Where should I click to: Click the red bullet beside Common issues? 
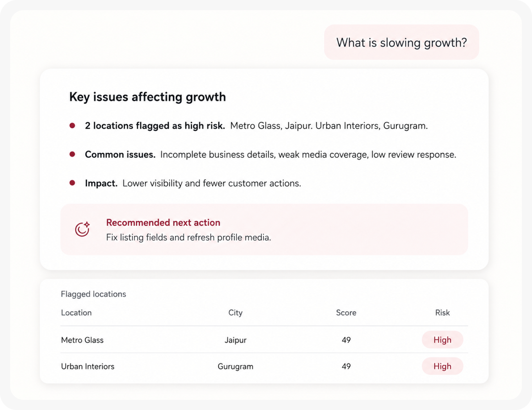[72, 154]
